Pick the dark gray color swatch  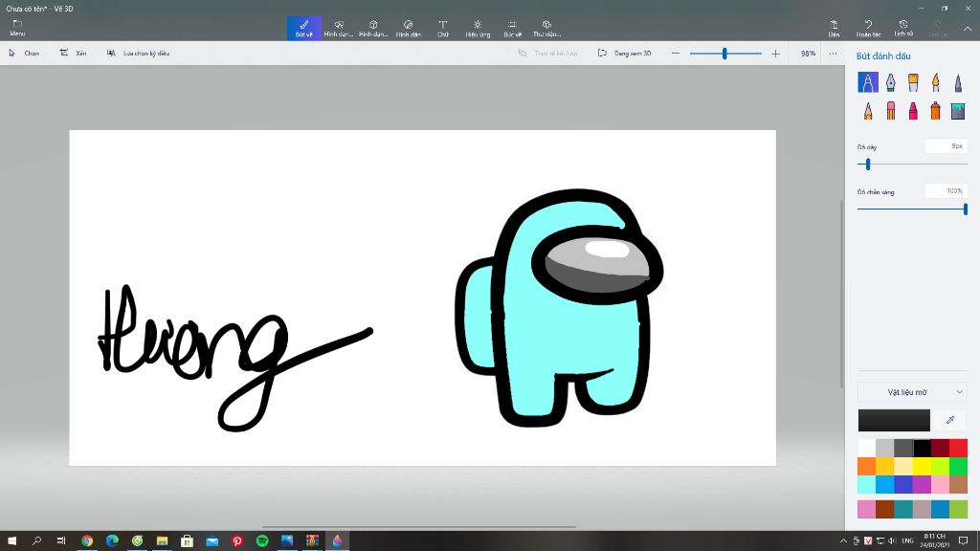coord(903,448)
